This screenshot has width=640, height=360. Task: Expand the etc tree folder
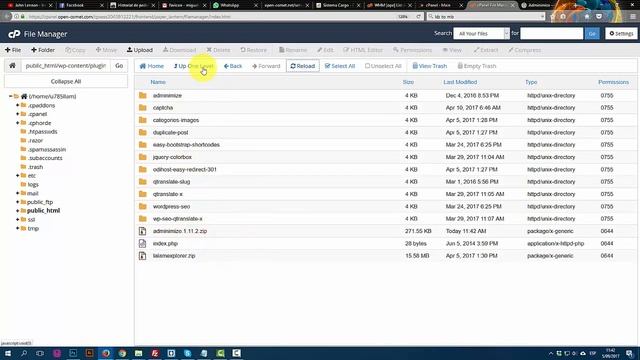(x=18, y=176)
